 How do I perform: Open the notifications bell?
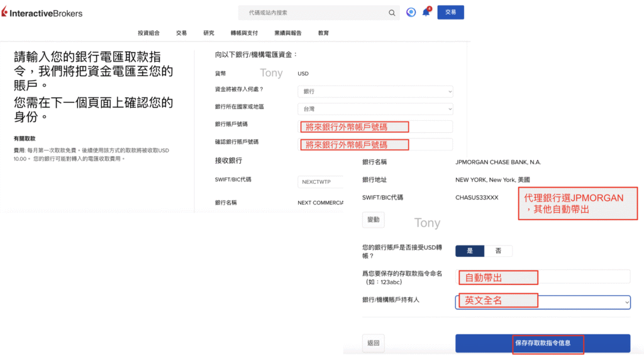coord(426,13)
